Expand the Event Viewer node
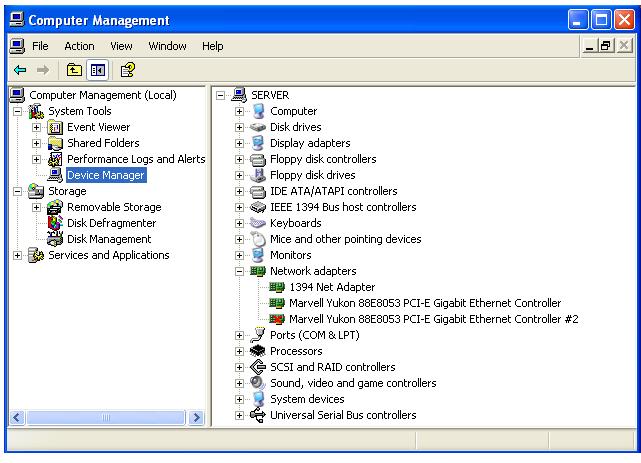 (36, 127)
